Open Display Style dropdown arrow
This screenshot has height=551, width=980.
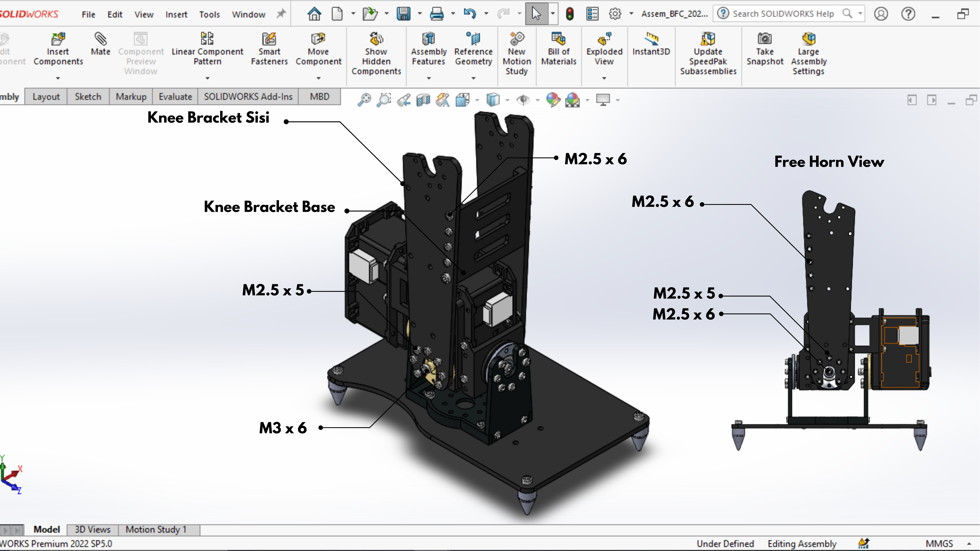[507, 100]
